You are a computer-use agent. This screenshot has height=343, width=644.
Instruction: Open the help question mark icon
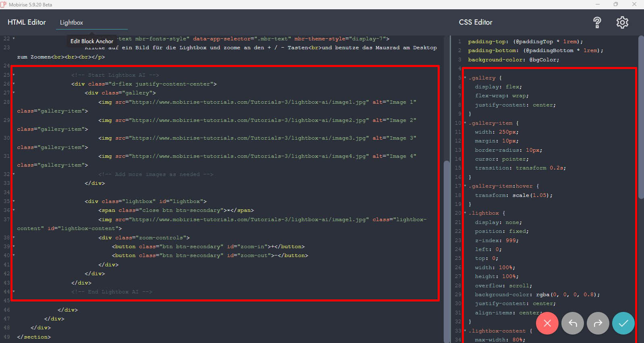tap(597, 23)
